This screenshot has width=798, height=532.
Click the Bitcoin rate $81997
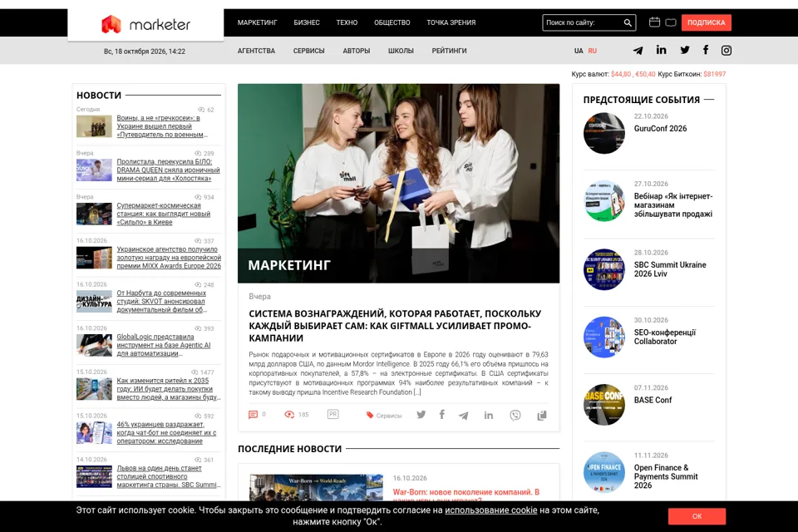(x=715, y=74)
